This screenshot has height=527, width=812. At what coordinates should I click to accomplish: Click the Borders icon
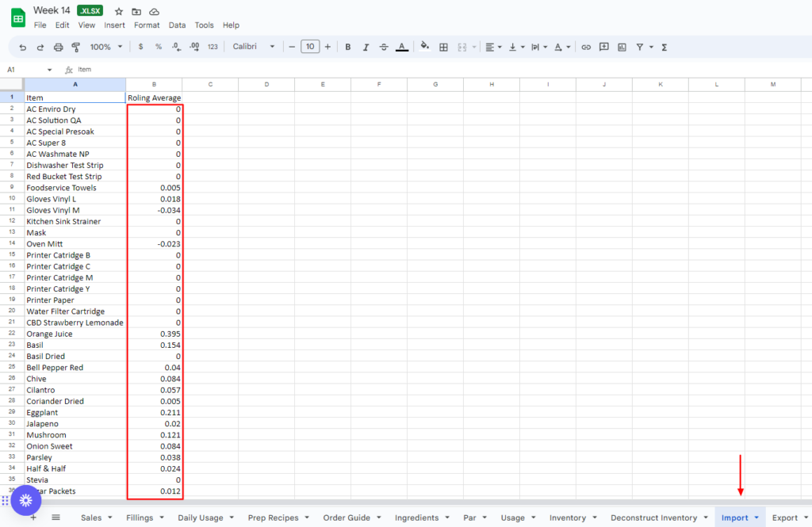tap(443, 47)
